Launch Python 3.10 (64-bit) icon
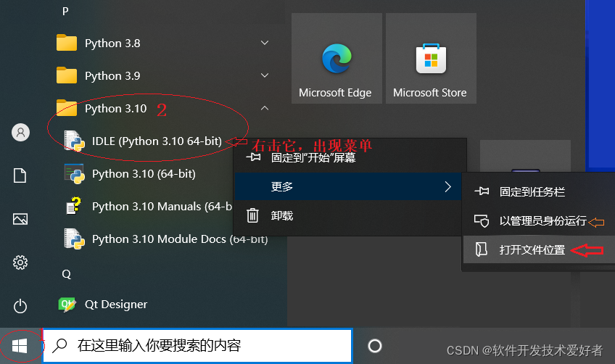 click(75, 174)
